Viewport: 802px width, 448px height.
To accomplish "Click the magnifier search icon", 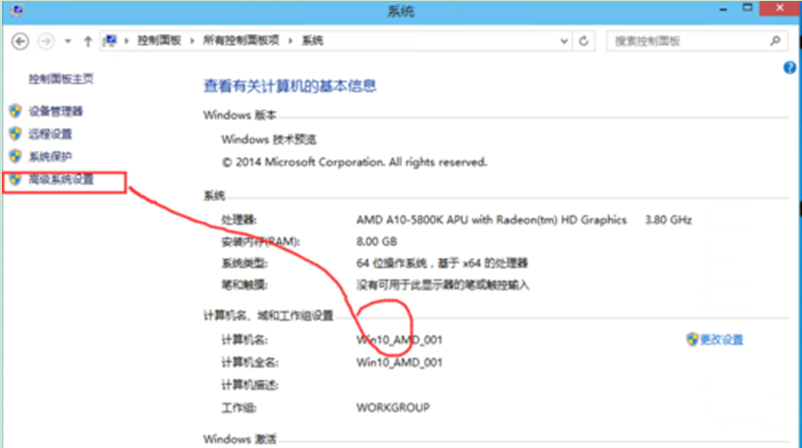I will [774, 41].
